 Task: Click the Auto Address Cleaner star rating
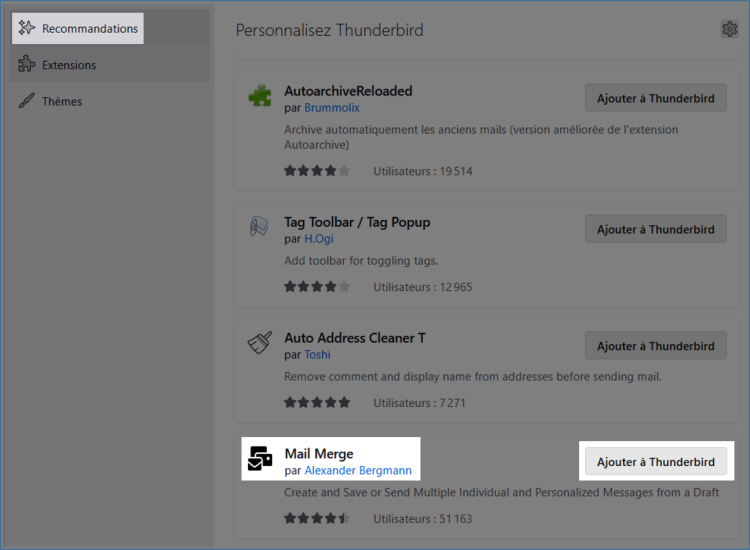click(x=317, y=403)
